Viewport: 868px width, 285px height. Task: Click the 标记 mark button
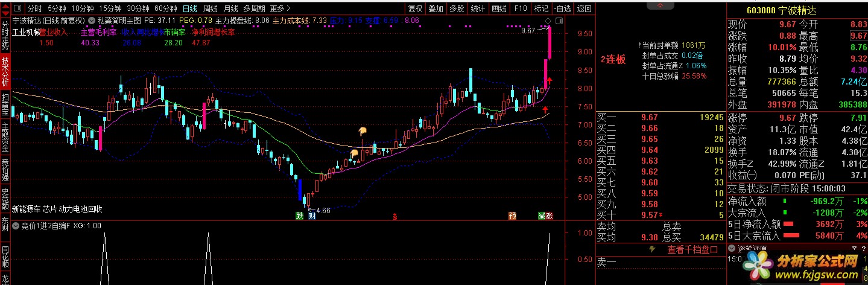(x=542, y=8)
